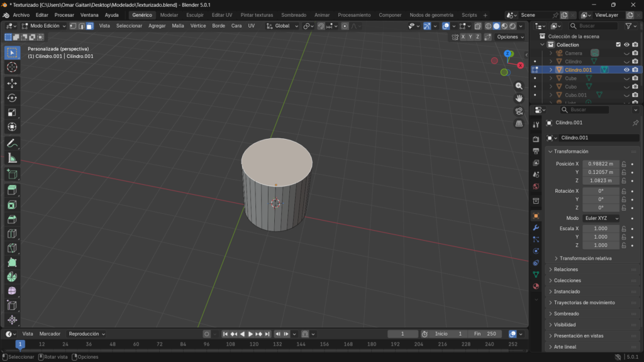Screen dimensions: 644x362
Task: Open the Modifiers wrench properties tab
Action: pyautogui.click(x=536, y=228)
